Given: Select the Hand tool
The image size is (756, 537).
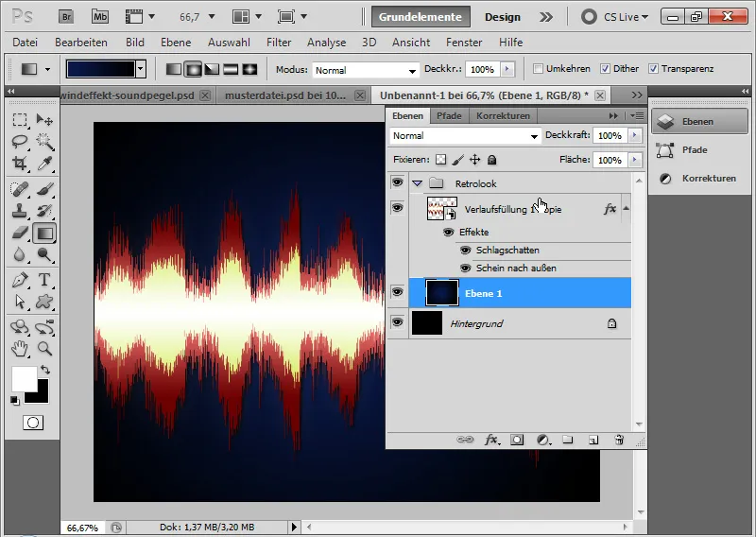Looking at the screenshot, I should (20, 348).
